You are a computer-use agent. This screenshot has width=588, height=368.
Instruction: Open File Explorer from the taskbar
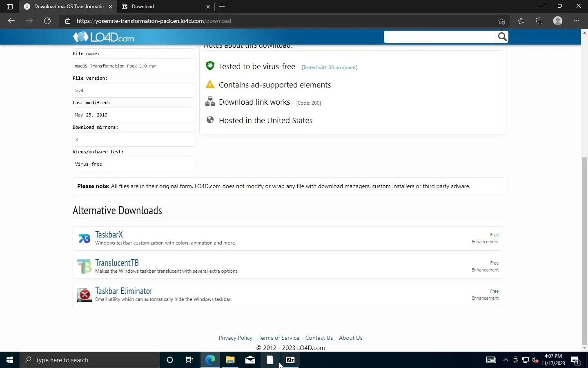[x=230, y=360]
